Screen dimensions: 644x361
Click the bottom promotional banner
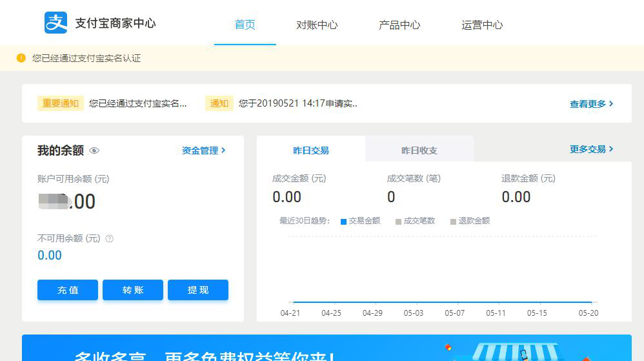[327, 348]
